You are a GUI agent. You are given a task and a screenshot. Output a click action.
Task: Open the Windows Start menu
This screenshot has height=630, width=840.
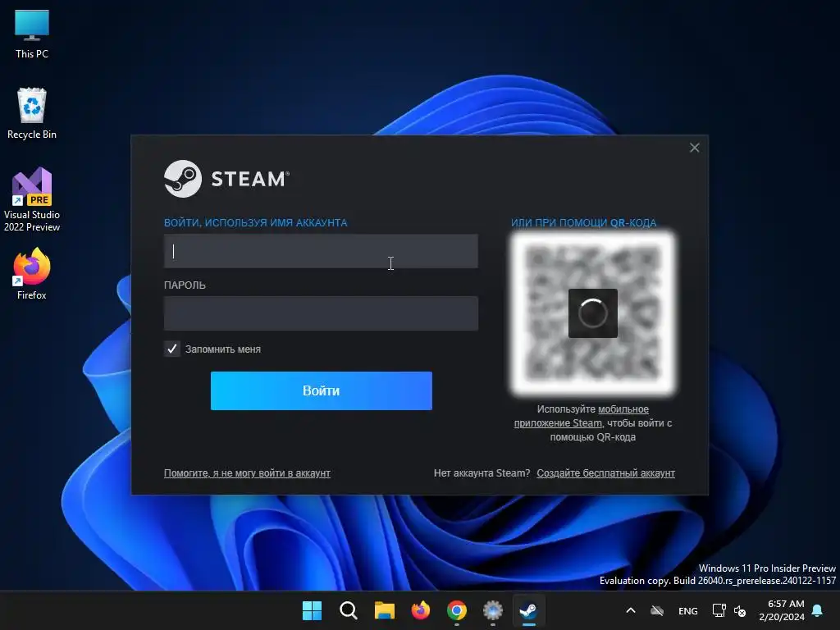coord(312,610)
